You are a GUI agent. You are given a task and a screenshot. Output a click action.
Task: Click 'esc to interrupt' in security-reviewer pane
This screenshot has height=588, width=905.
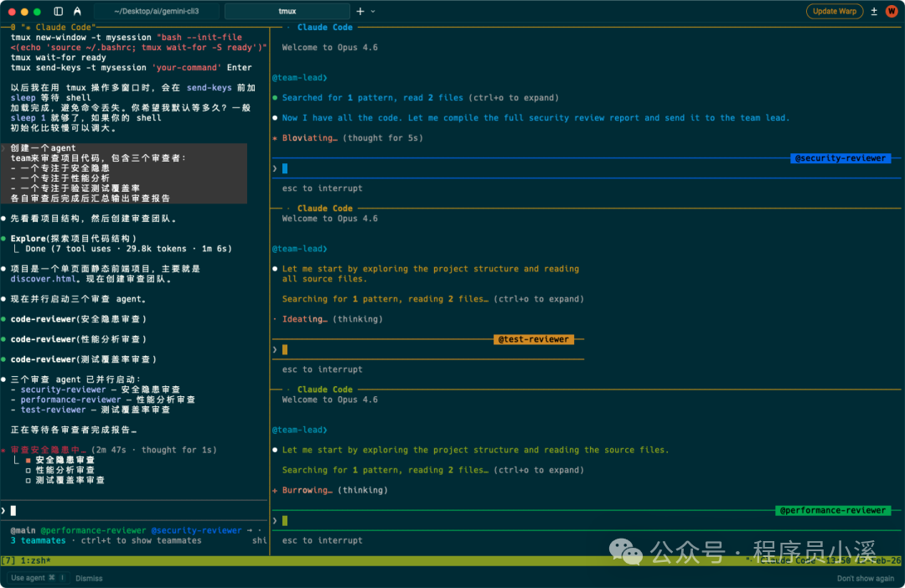pyautogui.click(x=322, y=188)
